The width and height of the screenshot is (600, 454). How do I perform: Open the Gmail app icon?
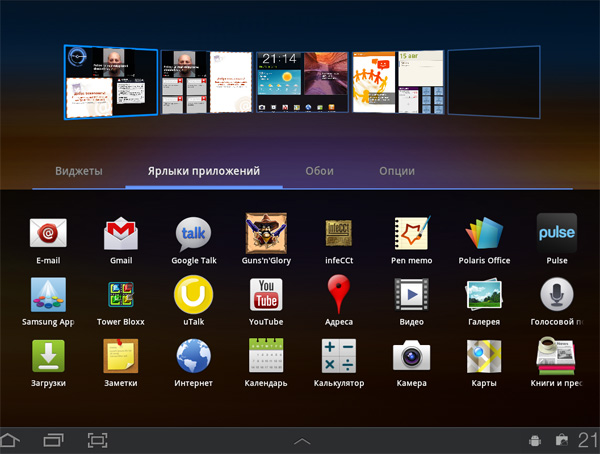point(121,235)
